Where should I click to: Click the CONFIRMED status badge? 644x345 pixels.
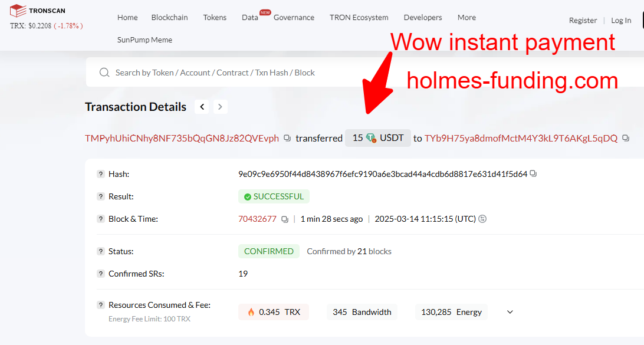click(x=269, y=251)
